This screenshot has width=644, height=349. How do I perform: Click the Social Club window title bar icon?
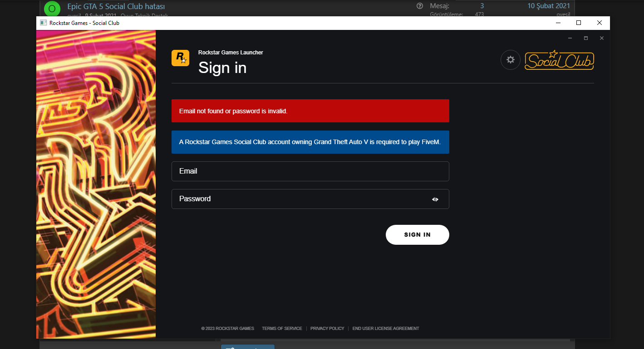43,23
